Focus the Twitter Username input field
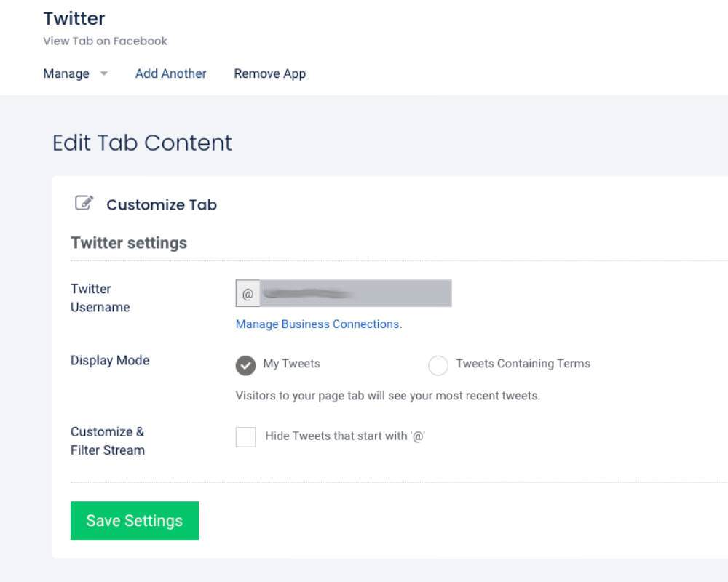The width and height of the screenshot is (728, 582). [355, 293]
